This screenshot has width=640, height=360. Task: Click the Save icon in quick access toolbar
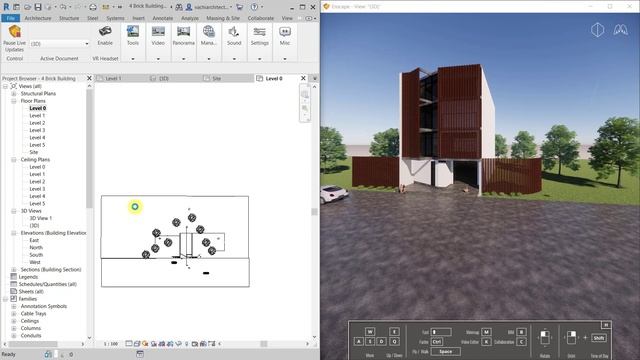coord(38,7)
